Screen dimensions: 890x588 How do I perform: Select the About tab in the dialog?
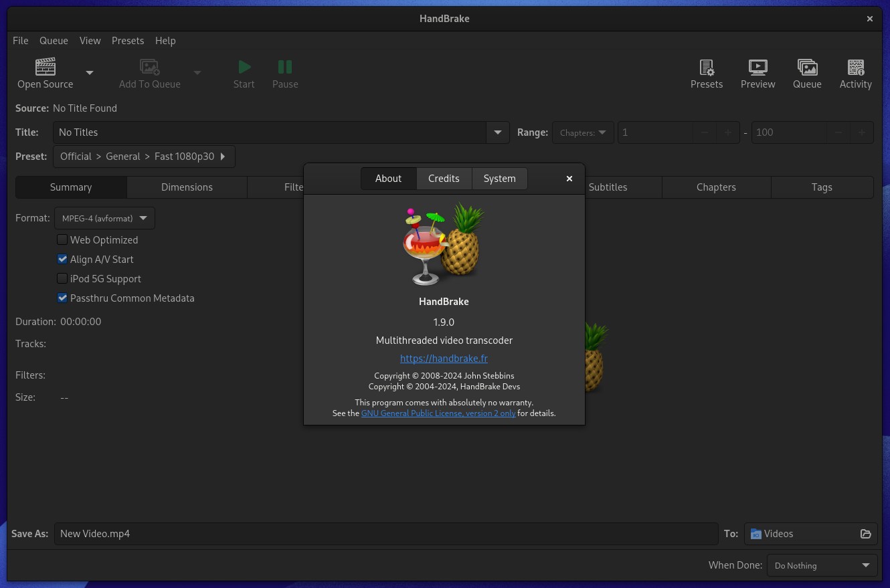(x=388, y=179)
